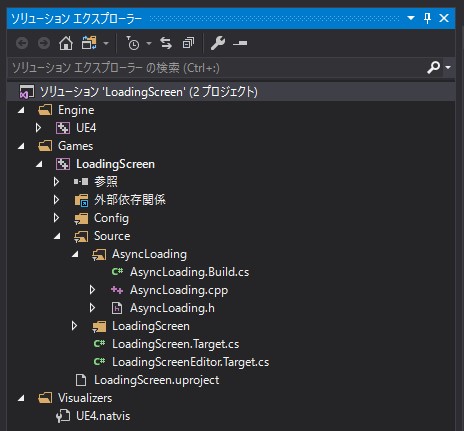This screenshot has height=431, width=464.
Task: Click the header file icon of AsyncLoading.h
Action: (117, 308)
